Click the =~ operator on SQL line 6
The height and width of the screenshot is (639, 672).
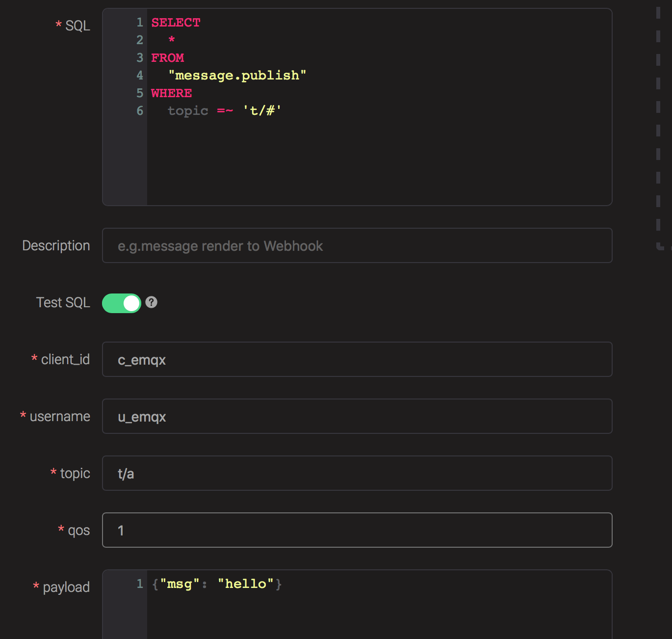coord(225,111)
